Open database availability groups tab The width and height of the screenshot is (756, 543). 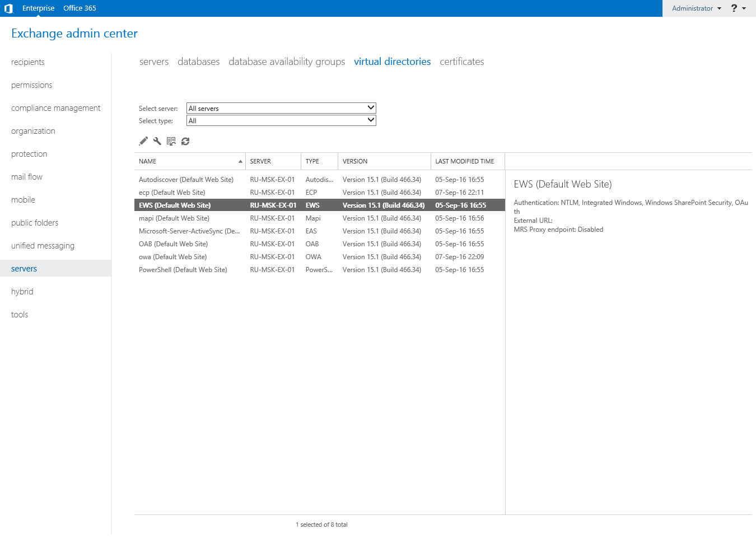[287, 62]
